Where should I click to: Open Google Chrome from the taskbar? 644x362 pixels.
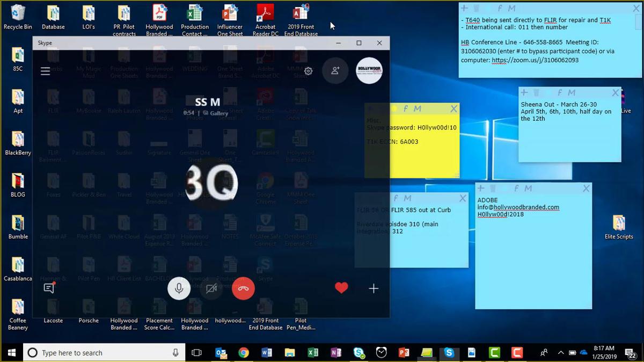[244, 352]
